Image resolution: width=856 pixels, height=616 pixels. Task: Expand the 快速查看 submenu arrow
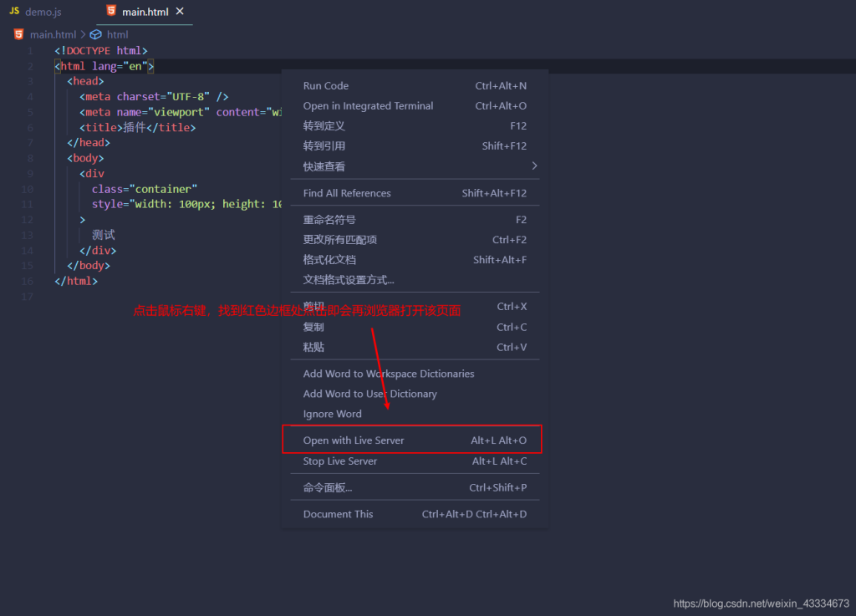[x=534, y=165]
